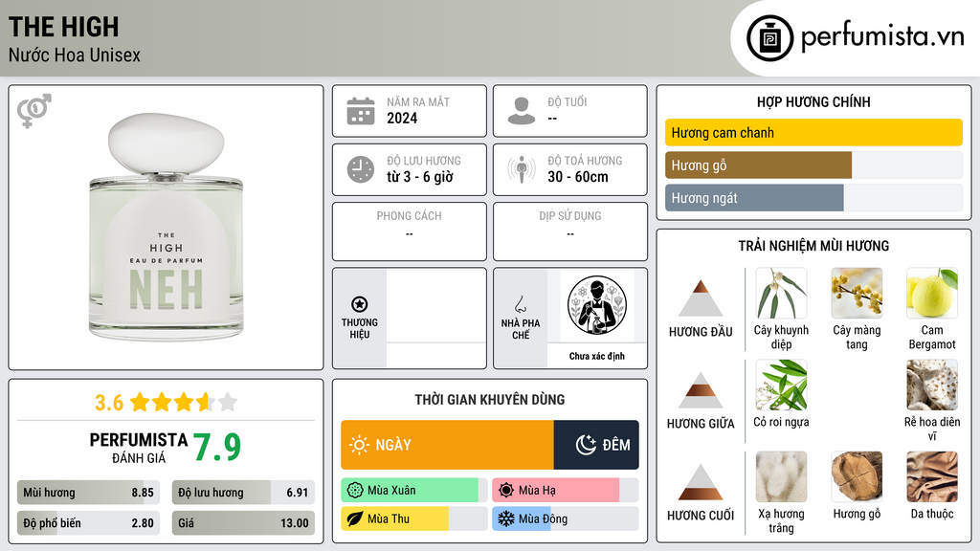This screenshot has width=980, height=551.
Task: Click the leaf icon for Mùa Thu
Action: click(355, 518)
